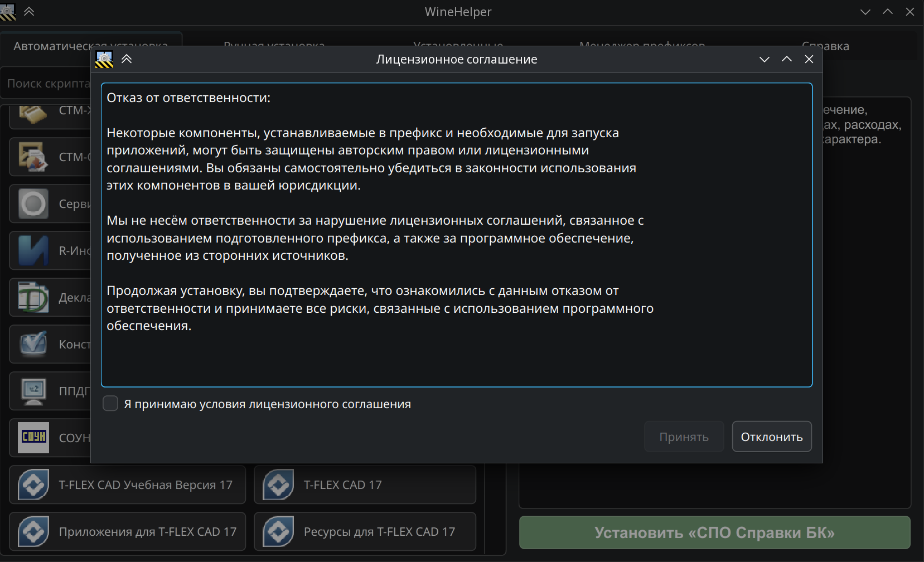
Task: Focus the Поиск скрипта search field
Action: click(47, 84)
